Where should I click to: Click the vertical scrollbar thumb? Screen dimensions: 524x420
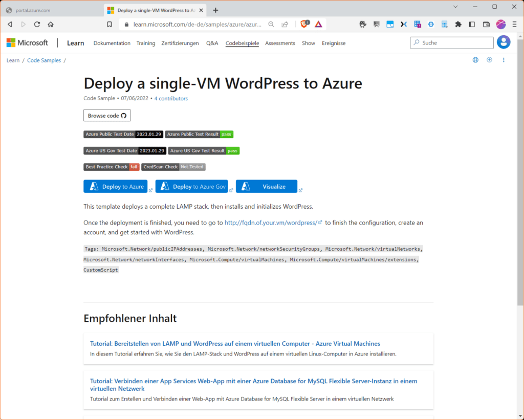tap(520, 172)
